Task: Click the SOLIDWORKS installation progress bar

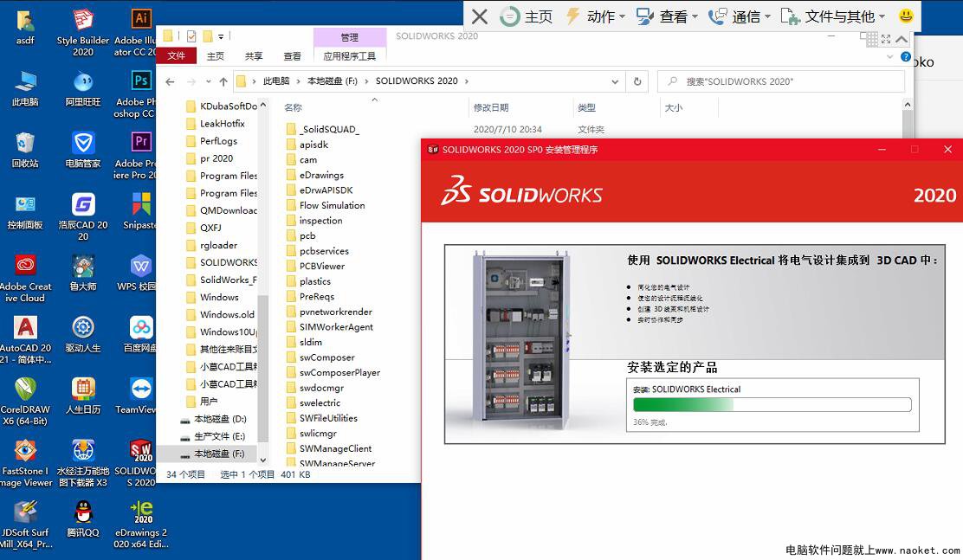Action: point(772,405)
